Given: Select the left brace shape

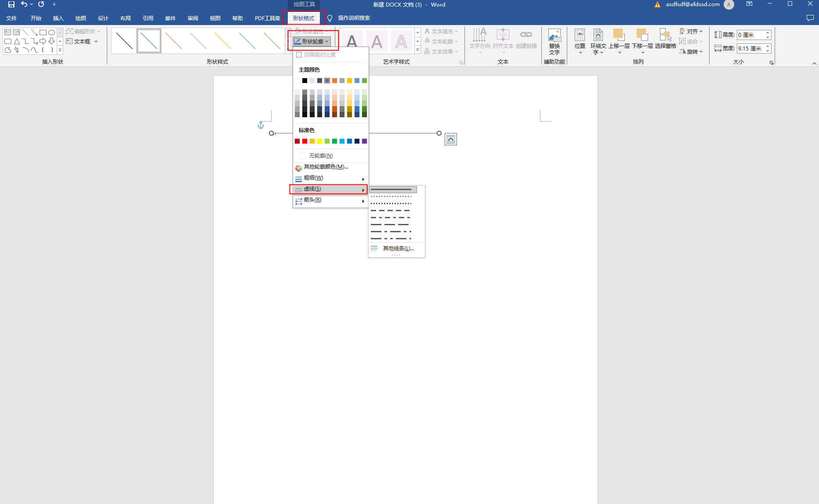Looking at the screenshot, I should click(x=43, y=50).
